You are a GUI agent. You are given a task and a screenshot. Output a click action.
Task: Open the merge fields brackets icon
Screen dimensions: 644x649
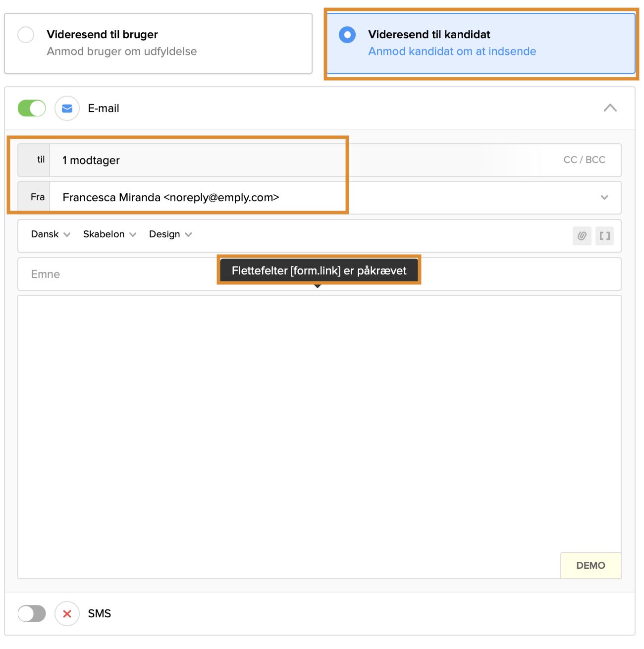[604, 236]
